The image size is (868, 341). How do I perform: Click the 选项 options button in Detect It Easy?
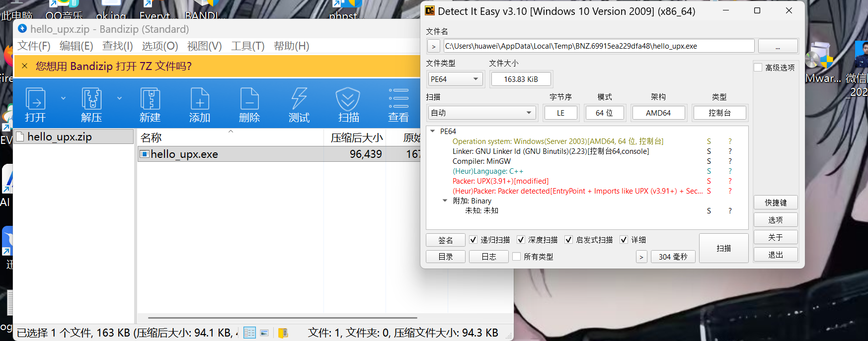pos(776,220)
